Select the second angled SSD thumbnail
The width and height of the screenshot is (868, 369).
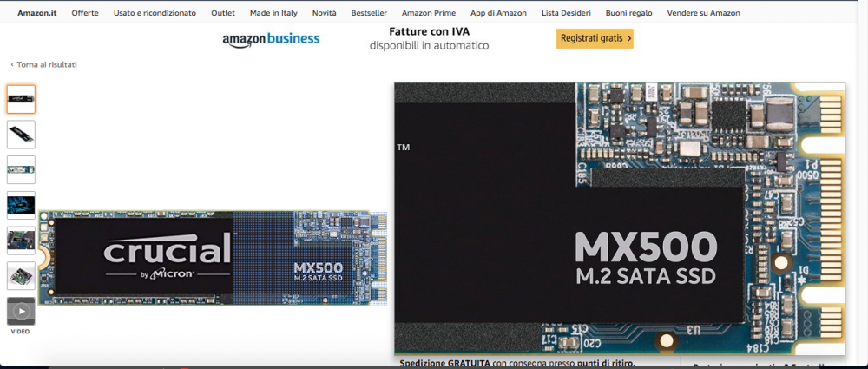[21, 134]
